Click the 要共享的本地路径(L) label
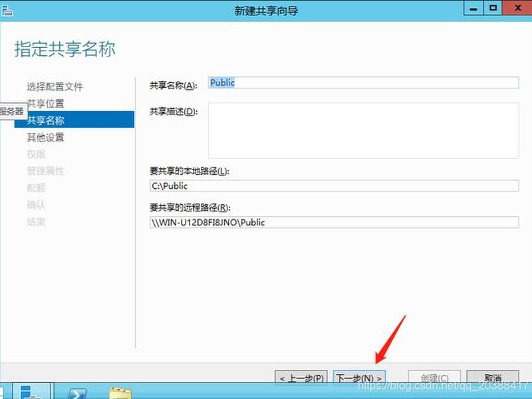The width and height of the screenshot is (532, 399). pyautogui.click(x=190, y=171)
